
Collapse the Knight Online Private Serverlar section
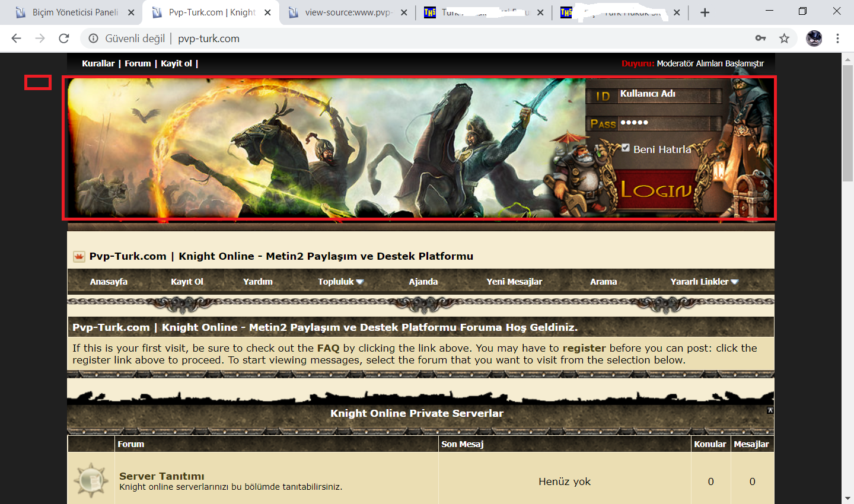(770, 410)
